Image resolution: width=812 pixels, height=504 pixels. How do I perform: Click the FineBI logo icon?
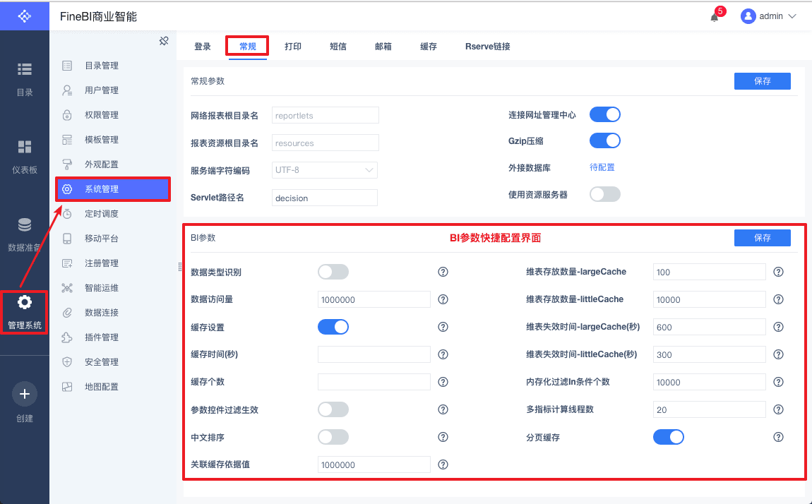[24, 16]
